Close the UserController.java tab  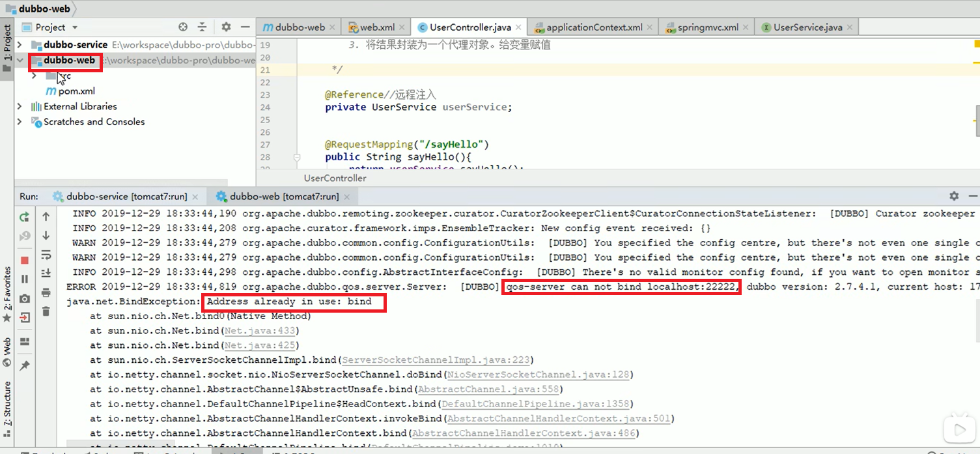(x=518, y=27)
